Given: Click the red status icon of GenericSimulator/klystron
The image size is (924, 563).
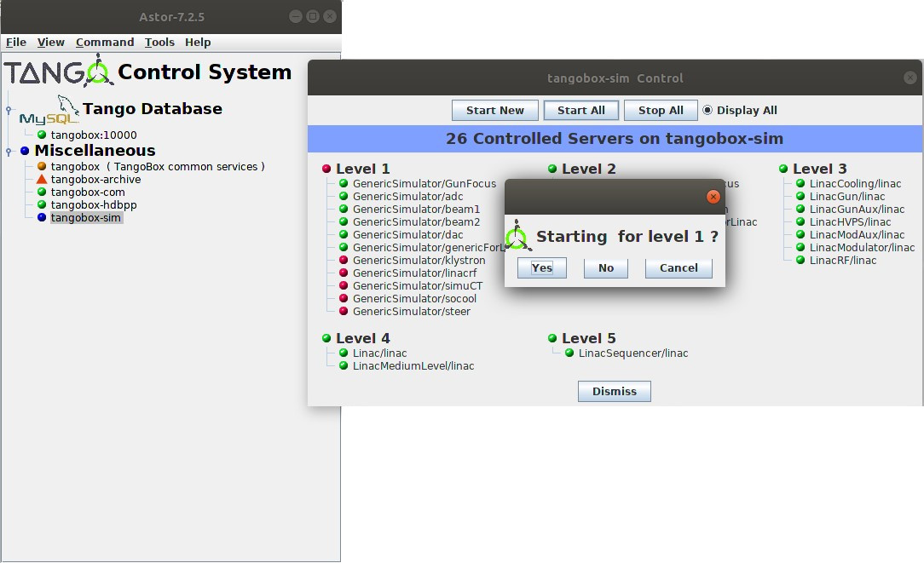Looking at the screenshot, I should click(x=344, y=260).
